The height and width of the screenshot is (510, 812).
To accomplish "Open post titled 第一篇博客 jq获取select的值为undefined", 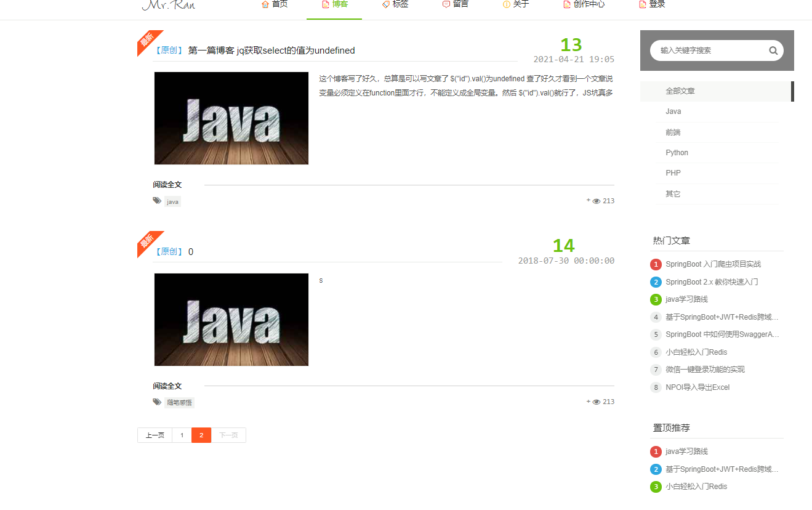I will (271, 51).
